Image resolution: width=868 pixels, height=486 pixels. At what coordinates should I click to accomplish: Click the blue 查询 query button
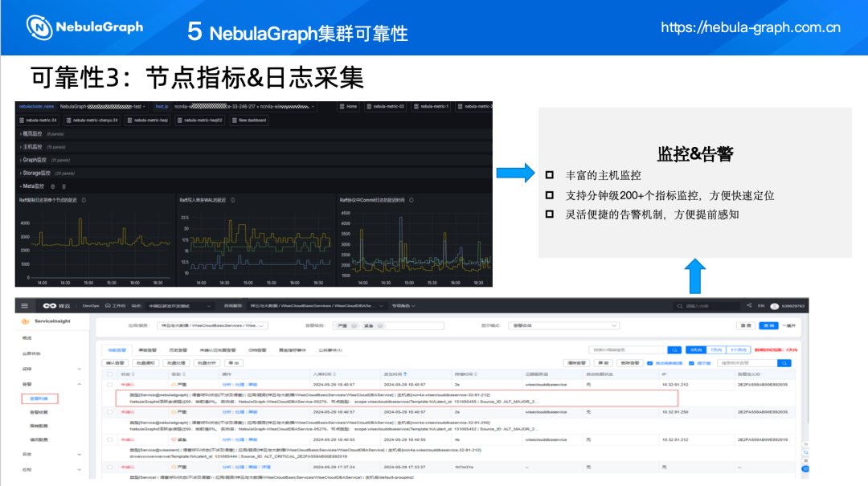click(x=768, y=326)
